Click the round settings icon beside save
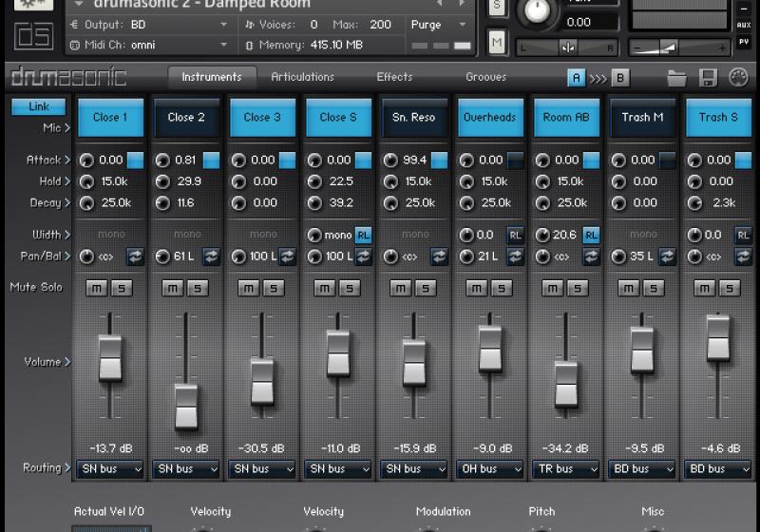This screenshot has width=760, height=532. tap(738, 78)
